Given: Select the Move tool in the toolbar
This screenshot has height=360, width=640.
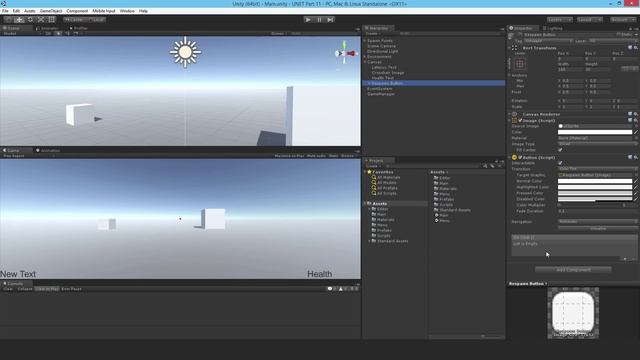Looking at the screenshot, I should [x=19, y=20].
